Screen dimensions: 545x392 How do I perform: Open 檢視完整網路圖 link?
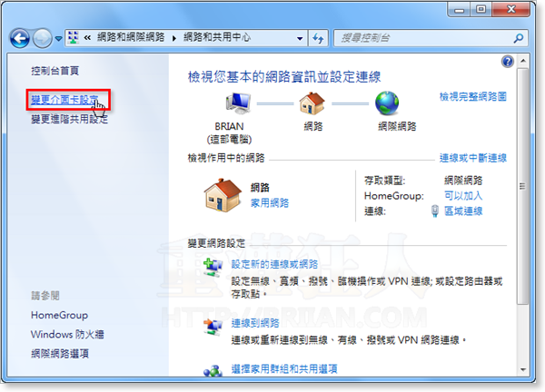click(472, 96)
